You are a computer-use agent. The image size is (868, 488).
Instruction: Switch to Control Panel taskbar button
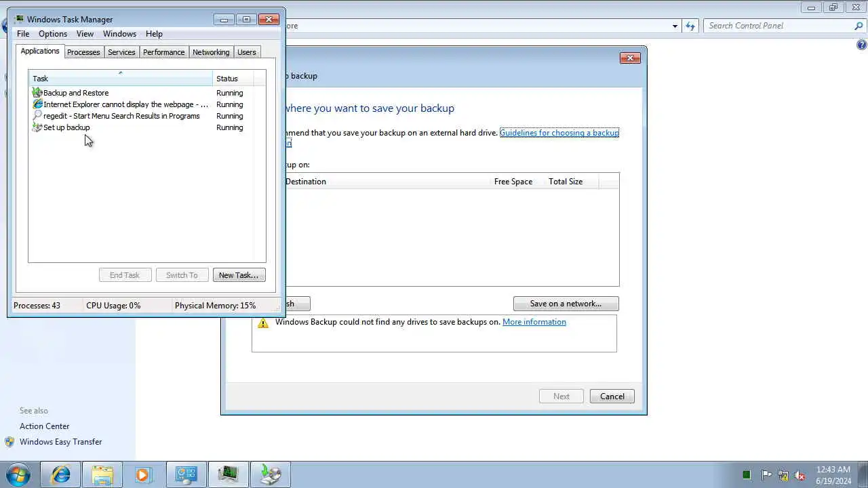point(186,474)
